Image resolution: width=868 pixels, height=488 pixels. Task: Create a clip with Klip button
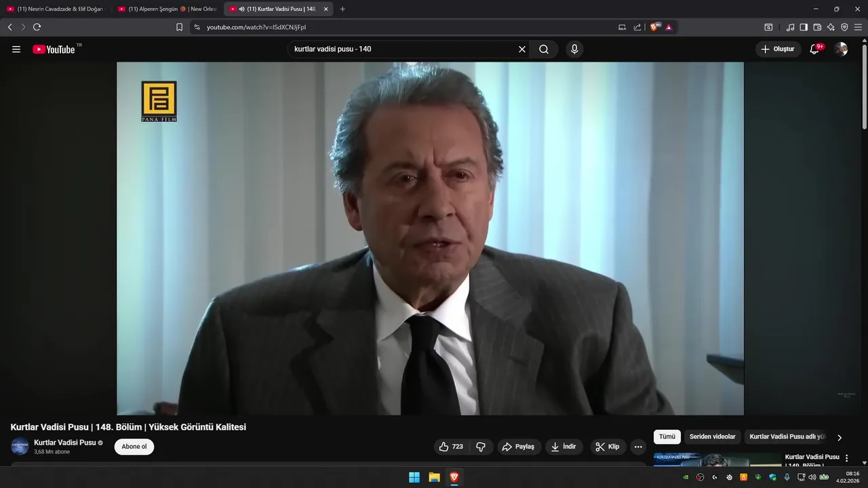[x=608, y=447]
